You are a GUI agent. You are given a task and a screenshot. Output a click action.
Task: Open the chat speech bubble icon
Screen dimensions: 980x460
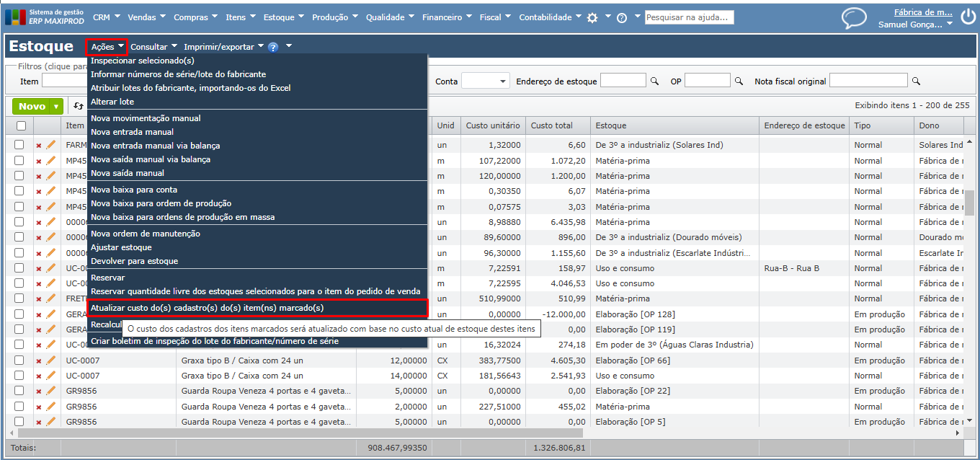[854, 18]
